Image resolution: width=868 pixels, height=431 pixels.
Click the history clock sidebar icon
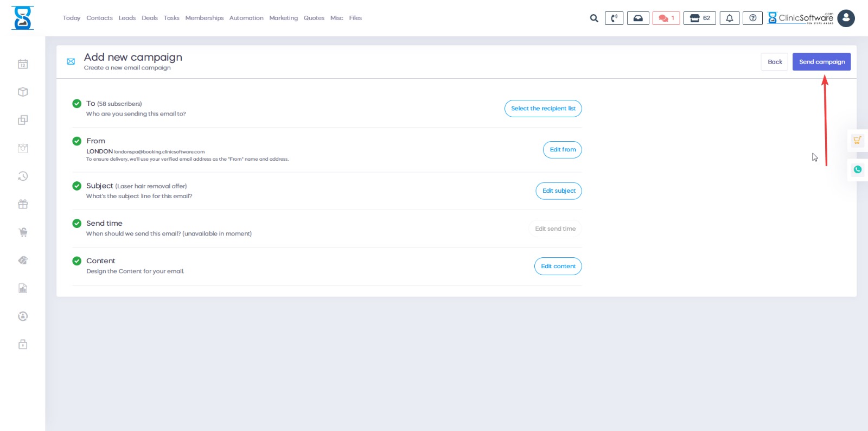[23, 176]
